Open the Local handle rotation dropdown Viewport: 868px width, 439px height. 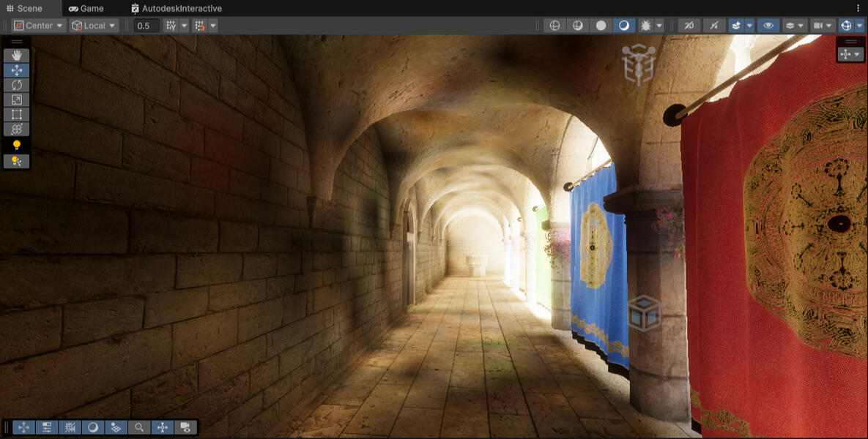tap(94, 26)
